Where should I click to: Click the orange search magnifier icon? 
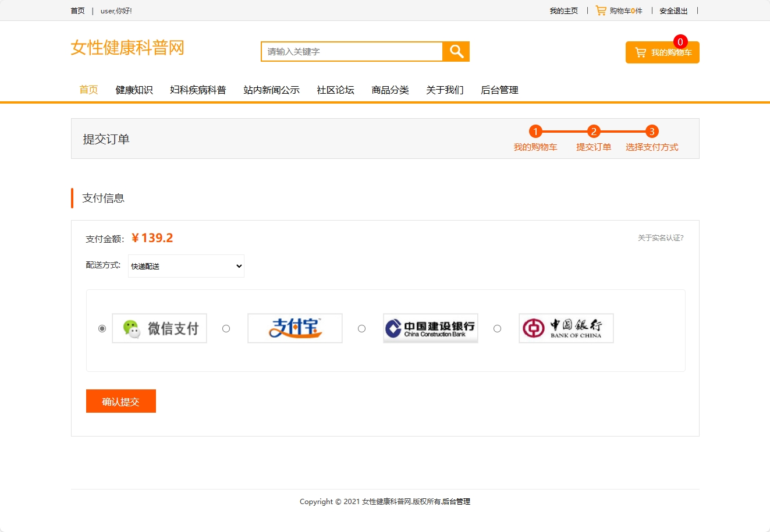tap(456, 51)
